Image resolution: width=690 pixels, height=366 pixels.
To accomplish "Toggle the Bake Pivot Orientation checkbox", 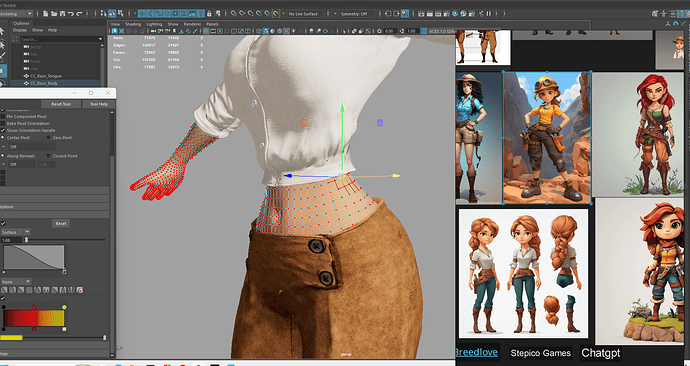I will point(3,124).
